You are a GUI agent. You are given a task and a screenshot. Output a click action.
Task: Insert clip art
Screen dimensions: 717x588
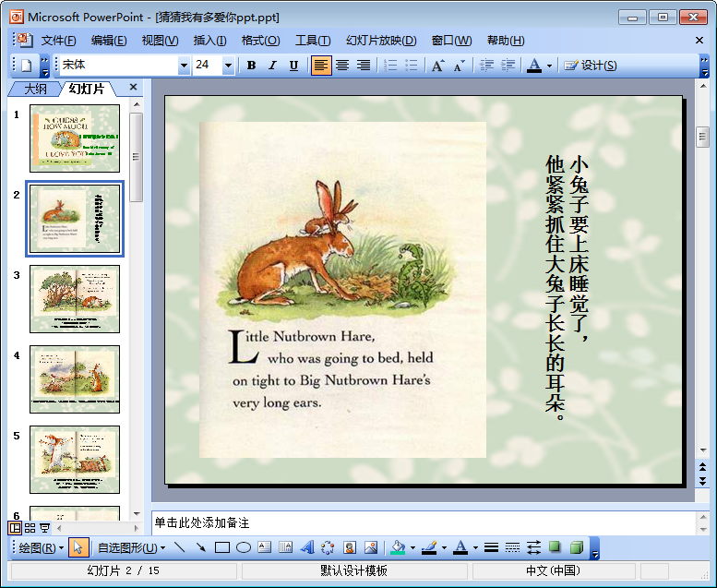pyautogui.click(x=350, y=547)
